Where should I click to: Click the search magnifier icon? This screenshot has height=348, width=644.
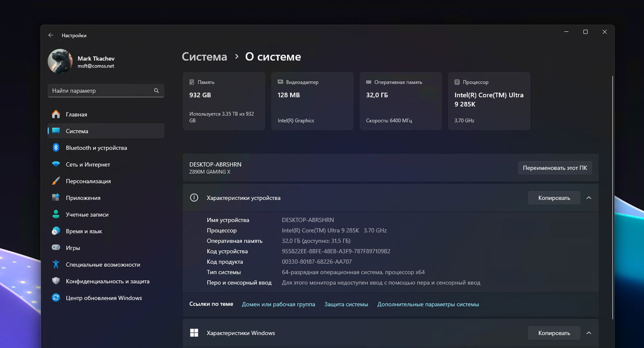pyautogui.click(x=156, y=91)
